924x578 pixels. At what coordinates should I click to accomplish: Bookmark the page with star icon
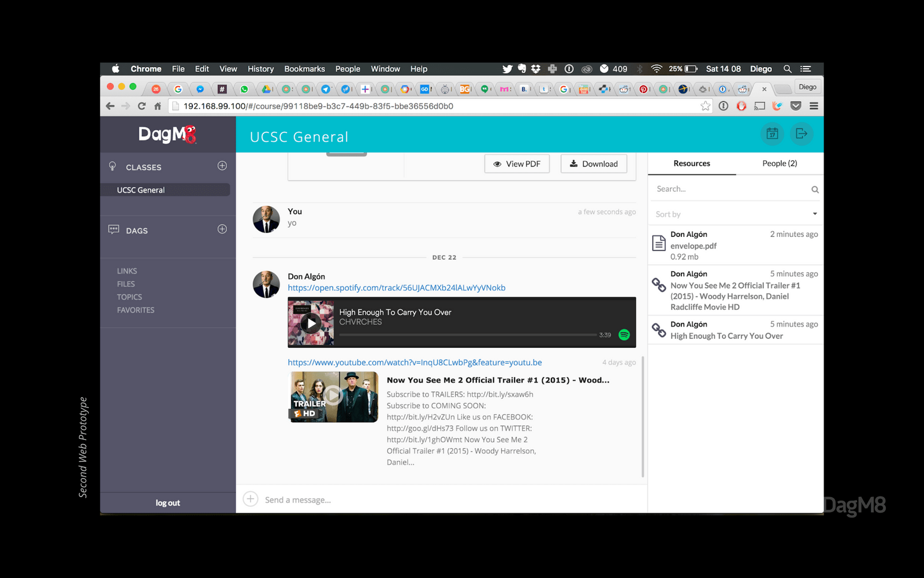(705, 106)
